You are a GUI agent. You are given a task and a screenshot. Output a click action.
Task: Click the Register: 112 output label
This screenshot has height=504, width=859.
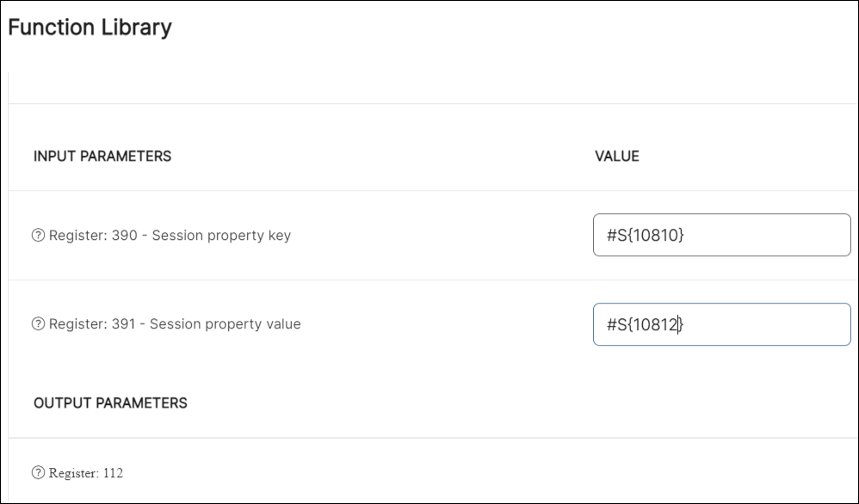point(84,474)
